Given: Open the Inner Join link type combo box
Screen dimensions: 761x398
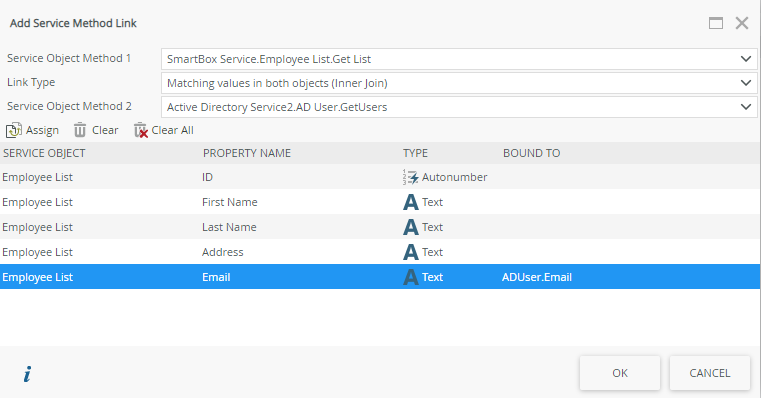Looking at the screenshot, I should 459,83.
